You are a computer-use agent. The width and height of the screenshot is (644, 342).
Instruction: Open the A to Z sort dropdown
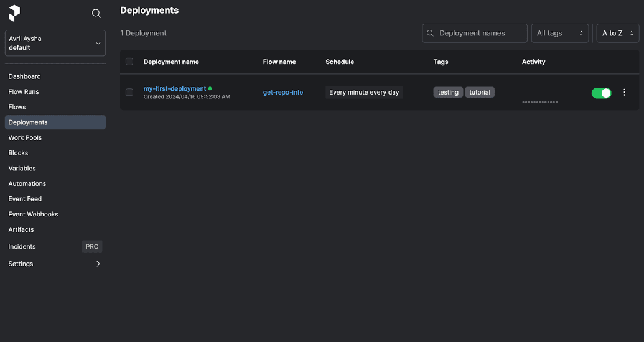pos(617,33)
